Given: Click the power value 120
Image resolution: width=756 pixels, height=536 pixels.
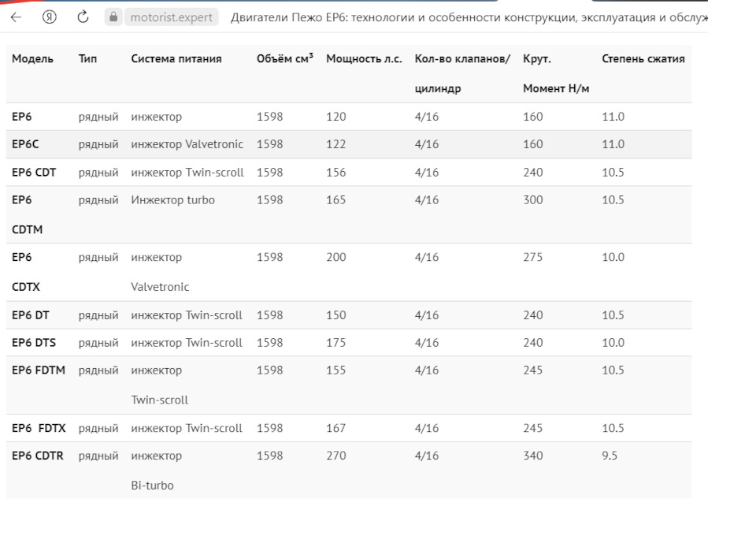Looking at the screenshot, I should pyautogui.click(x=336, y=117).
